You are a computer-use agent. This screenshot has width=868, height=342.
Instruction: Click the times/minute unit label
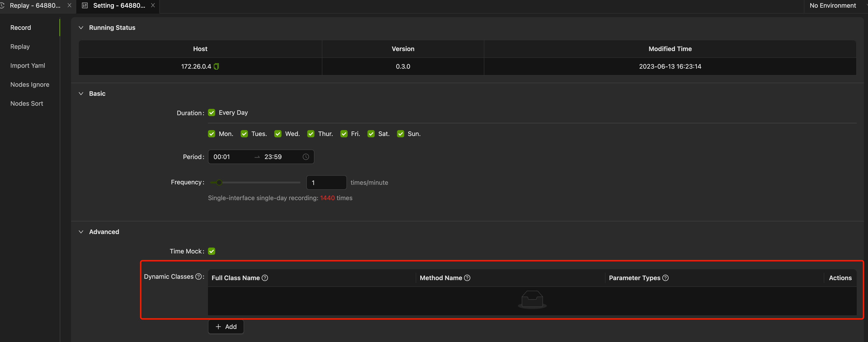coord(369,183)
